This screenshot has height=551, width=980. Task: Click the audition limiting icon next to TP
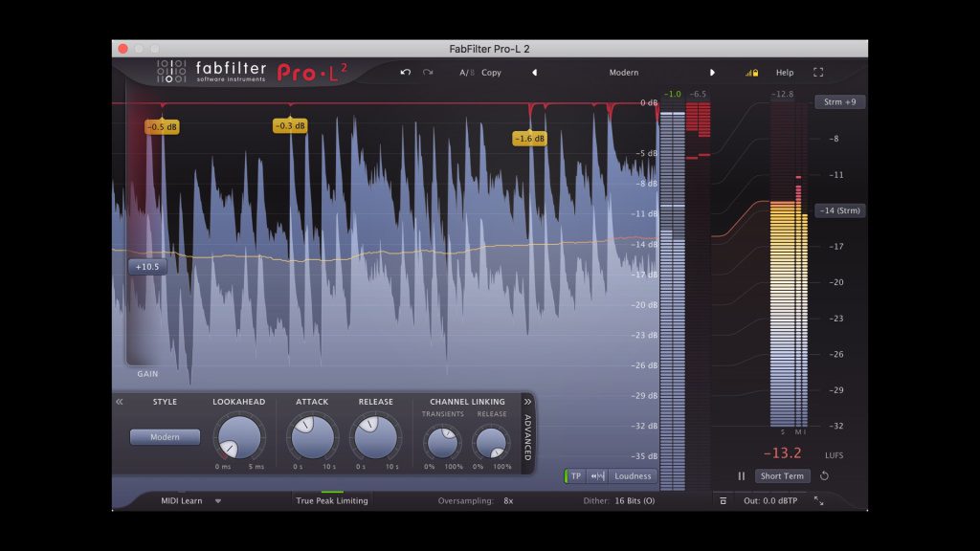click(596, 476)
